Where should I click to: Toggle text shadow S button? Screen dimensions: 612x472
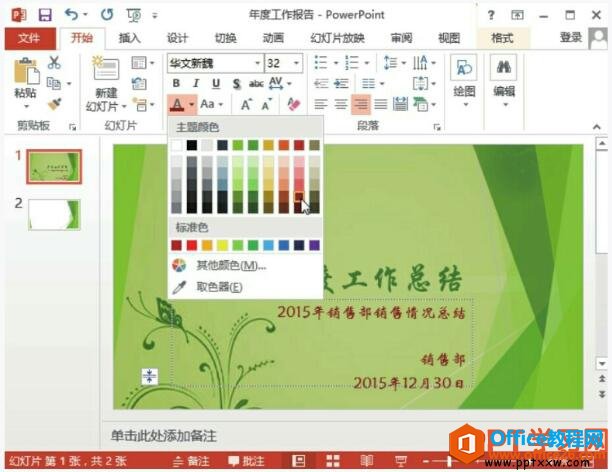(236, 84)
